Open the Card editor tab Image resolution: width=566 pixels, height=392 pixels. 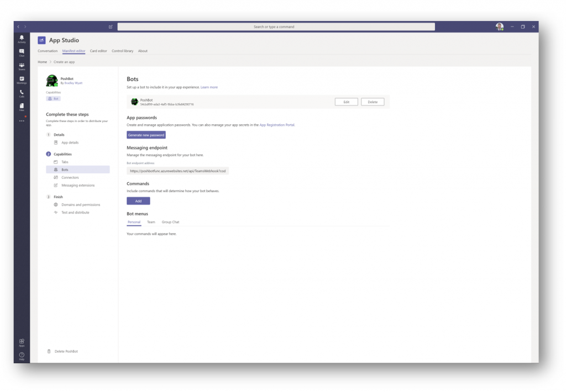(x=98, y=51)
